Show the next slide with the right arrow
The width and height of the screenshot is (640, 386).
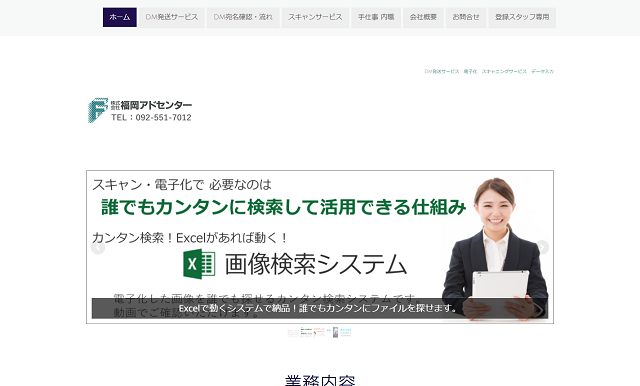point(542,247)
